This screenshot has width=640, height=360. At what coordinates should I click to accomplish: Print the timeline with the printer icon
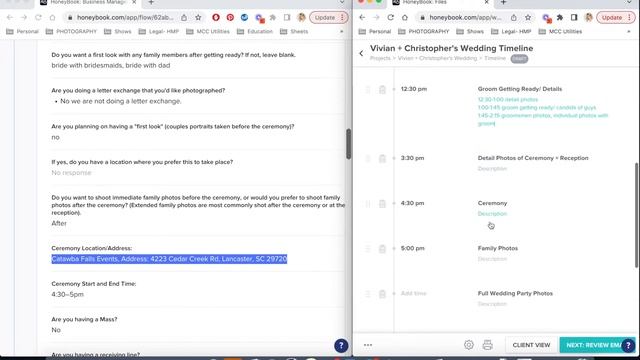pyautogui.click(x=487, y=345)
